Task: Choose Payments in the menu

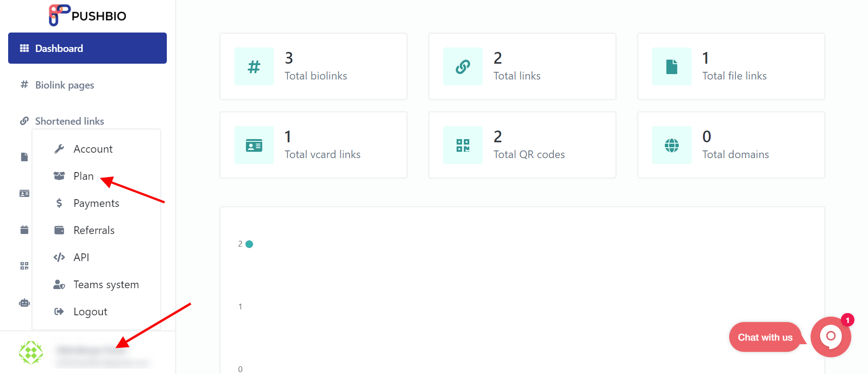Action: 96,203
